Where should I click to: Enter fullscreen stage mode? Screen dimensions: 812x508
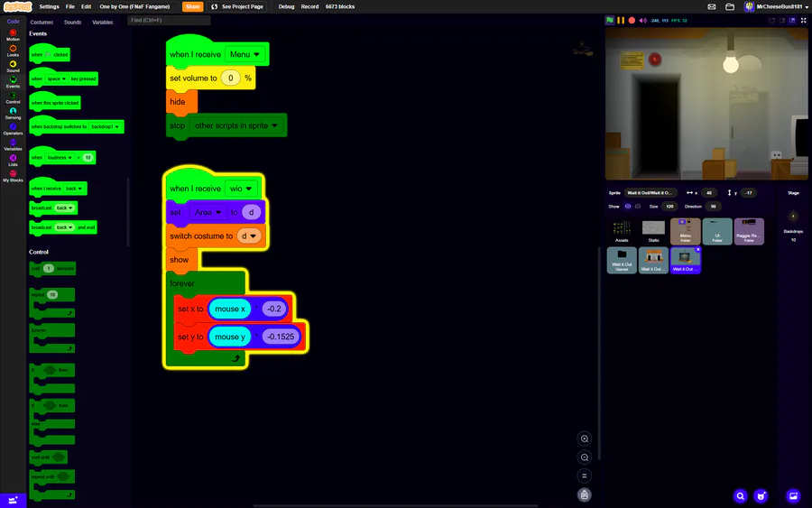(x=803, y=20)
